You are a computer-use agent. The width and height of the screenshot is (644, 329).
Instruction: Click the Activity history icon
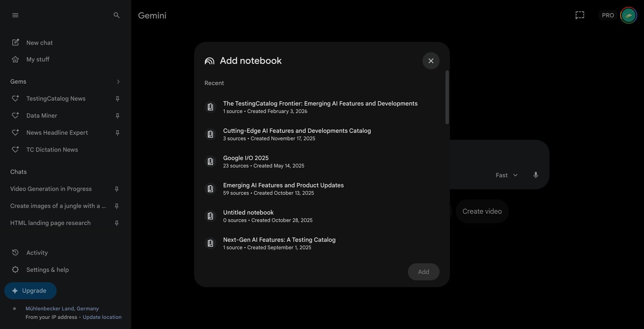[15, 253]
